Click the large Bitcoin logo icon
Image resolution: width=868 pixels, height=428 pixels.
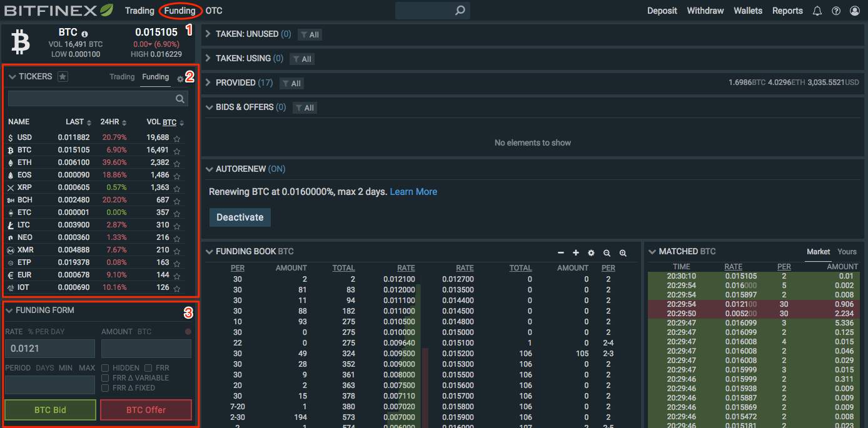point(21,42)
